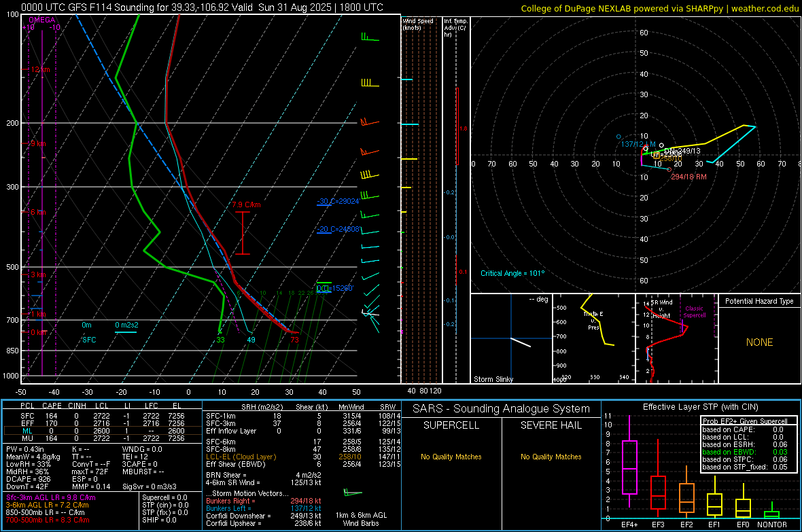Select the 12 km height marker

coord(40,69)
